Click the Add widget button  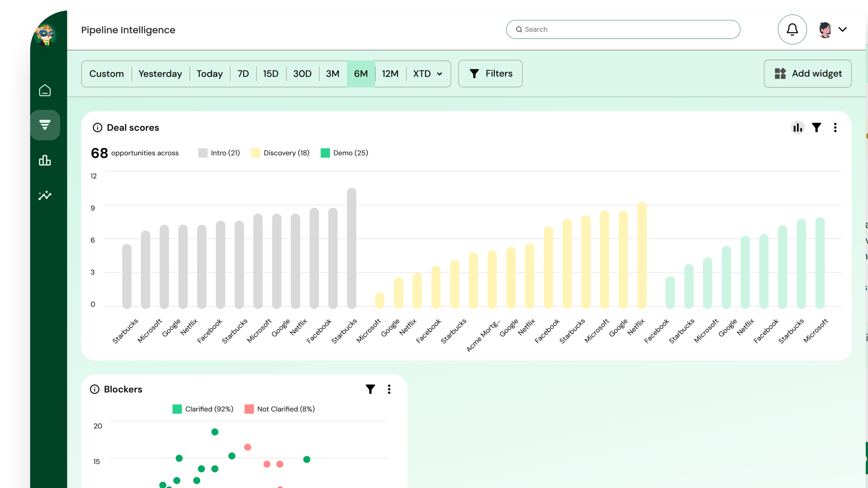tap(808, 74)
